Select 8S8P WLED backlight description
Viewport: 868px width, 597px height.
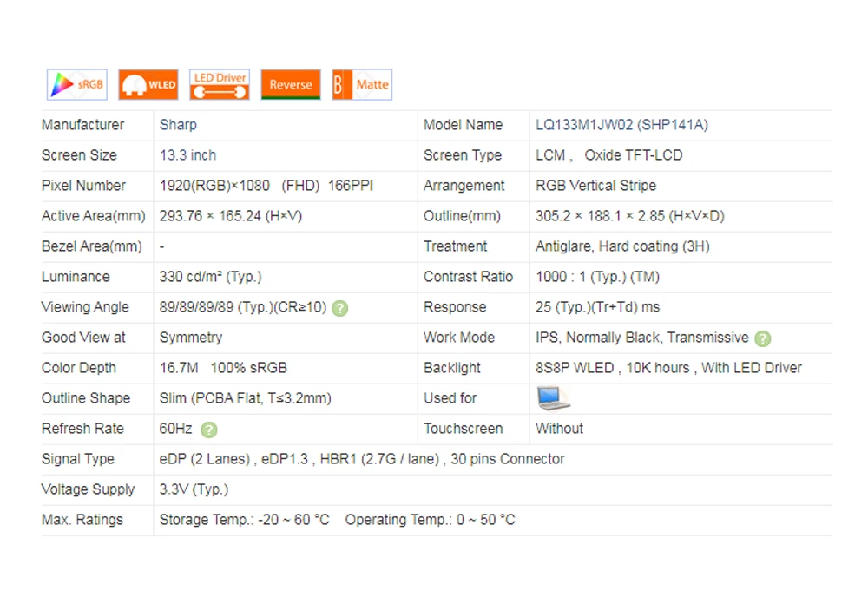(x=668, y=369)
